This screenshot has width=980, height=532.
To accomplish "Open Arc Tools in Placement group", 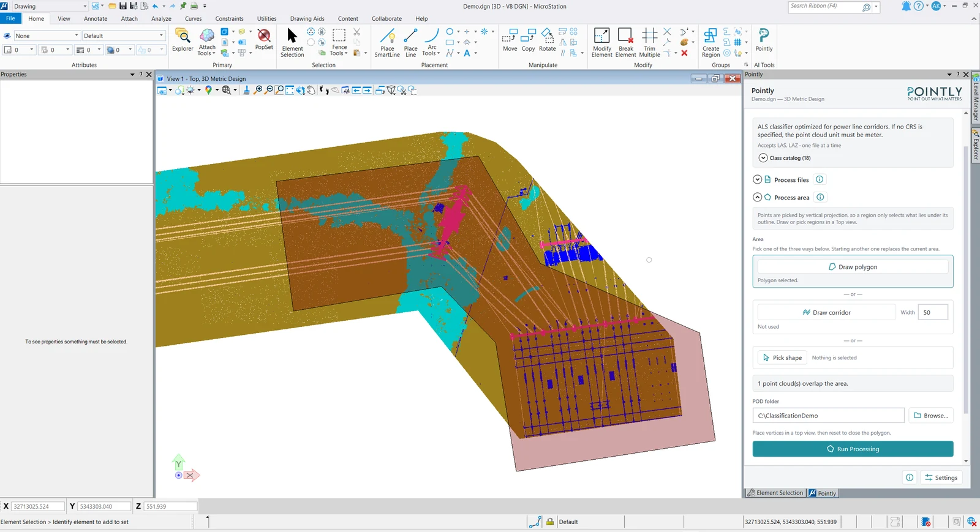I will (432, 42).
